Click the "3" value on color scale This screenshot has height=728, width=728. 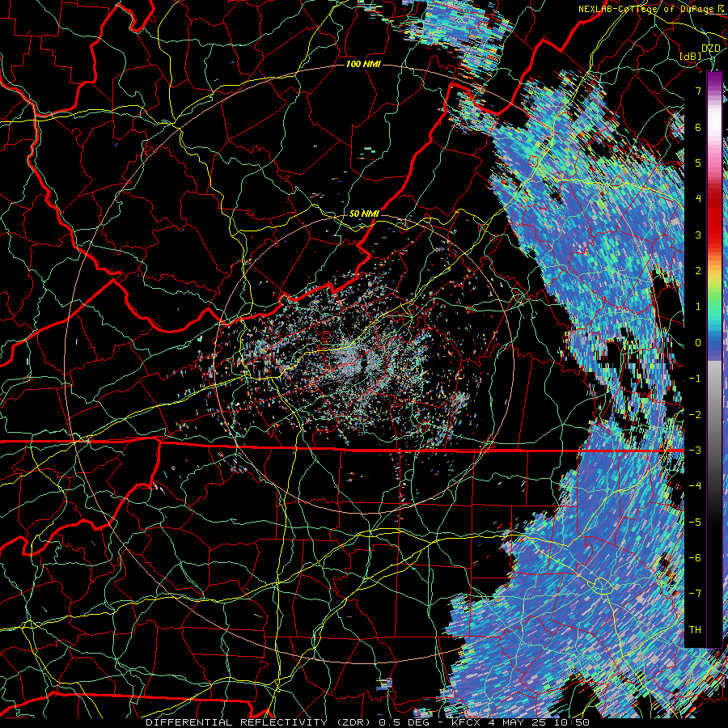698,235
